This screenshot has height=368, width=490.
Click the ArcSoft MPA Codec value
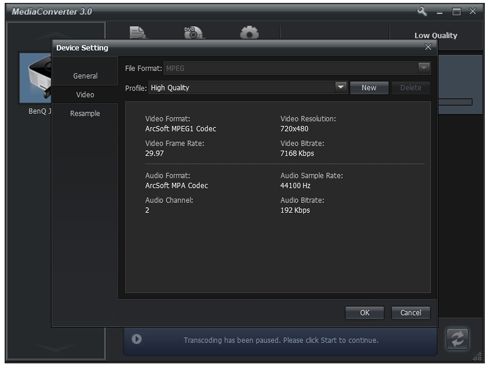(x=176, y=185)
